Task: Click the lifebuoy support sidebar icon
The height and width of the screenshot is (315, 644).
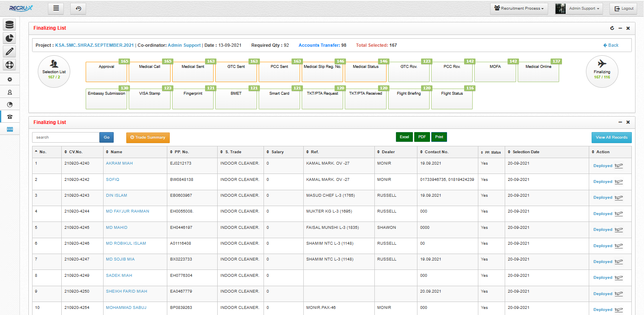Action: point(10,65)
